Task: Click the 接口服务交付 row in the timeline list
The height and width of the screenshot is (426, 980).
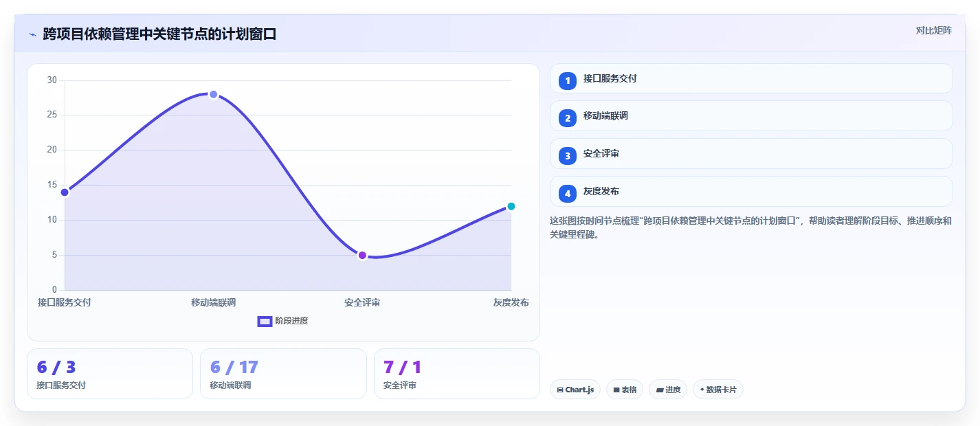Action: [751, 78]
